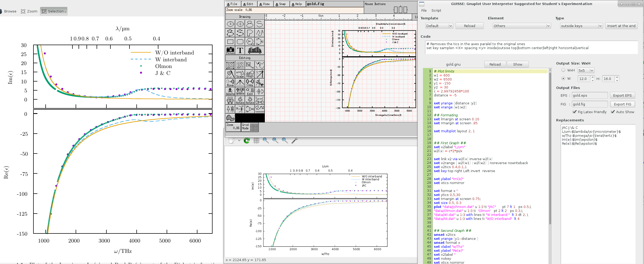Open the wrench settings icon in gnuplot toolbar

click(294, 140)
